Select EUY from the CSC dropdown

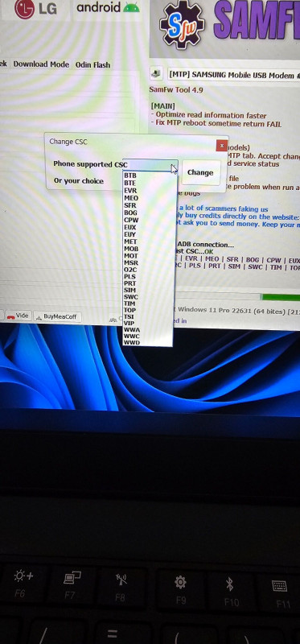(130, 234)
